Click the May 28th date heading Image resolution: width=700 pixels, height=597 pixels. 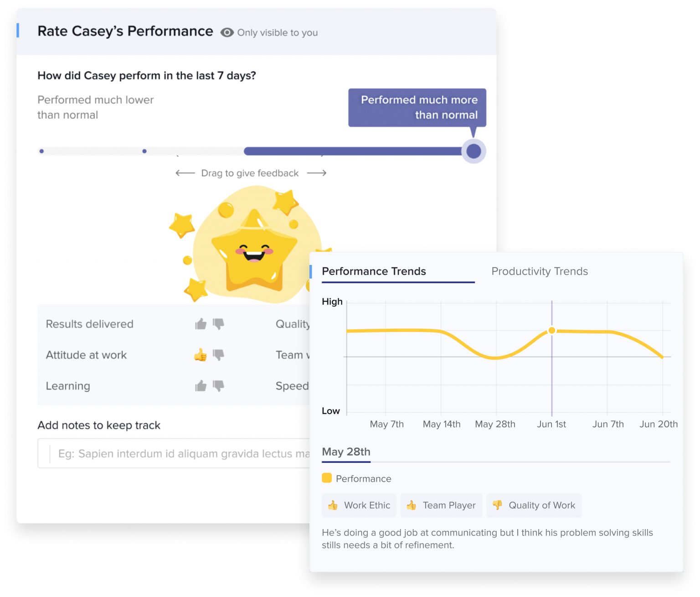click(x=346, y=452)
